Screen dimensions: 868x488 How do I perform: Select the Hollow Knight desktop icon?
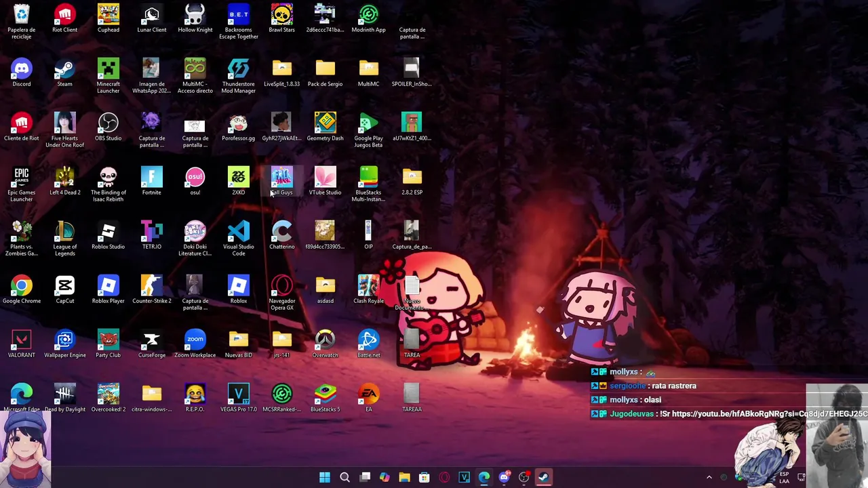(x=195, y=18)
